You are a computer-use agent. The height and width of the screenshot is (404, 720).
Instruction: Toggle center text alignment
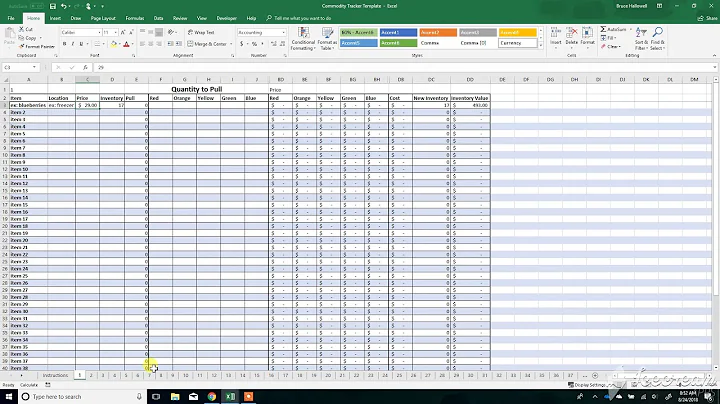pyautogui.click(x=151, y=44)
